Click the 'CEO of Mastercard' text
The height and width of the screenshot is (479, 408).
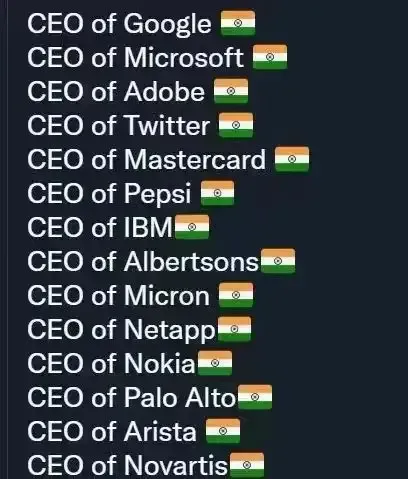(x=147, y=160)
